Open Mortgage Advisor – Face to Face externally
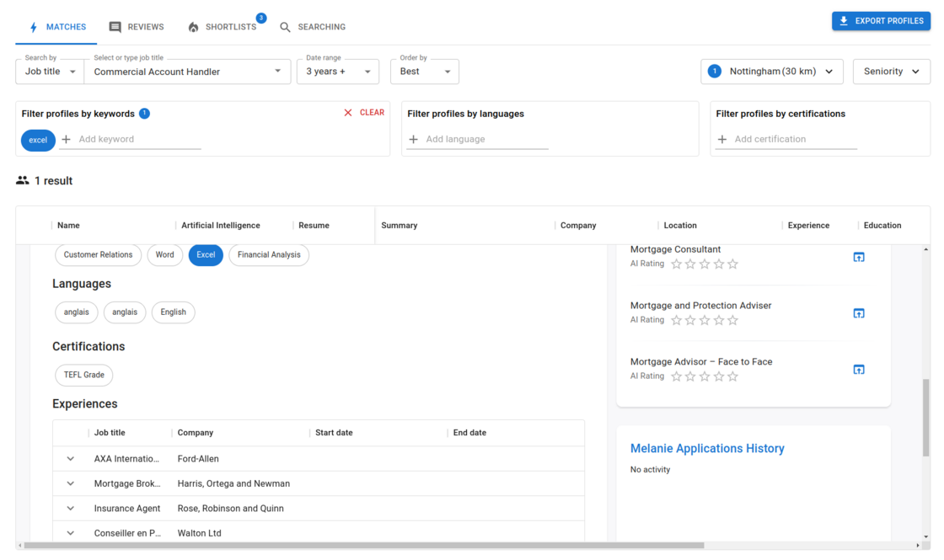Screen dimensions: 944x560 click(x=859, y=369)
